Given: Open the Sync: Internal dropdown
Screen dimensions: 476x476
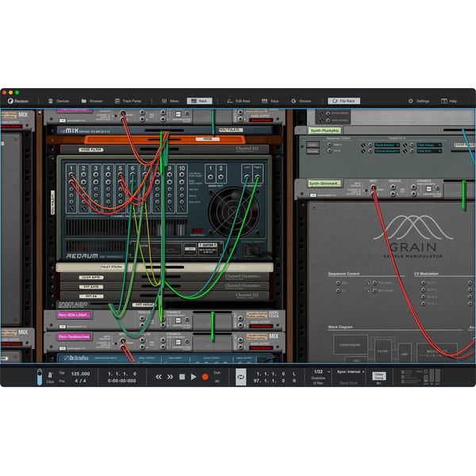Looking at the screenshot, I should point(351,372).
